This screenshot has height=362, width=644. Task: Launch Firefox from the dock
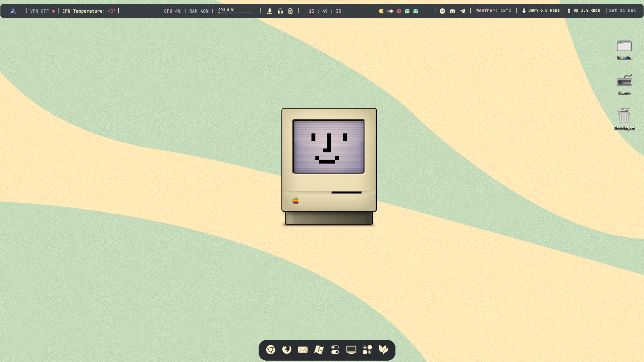(287, 350)
